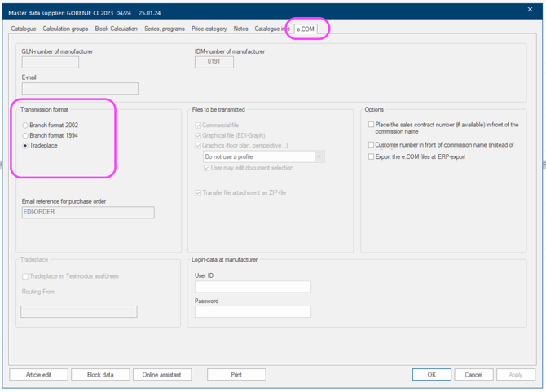546x392 pixels.
Task: Go to Series, programs tab
Action: coord(165,29)
